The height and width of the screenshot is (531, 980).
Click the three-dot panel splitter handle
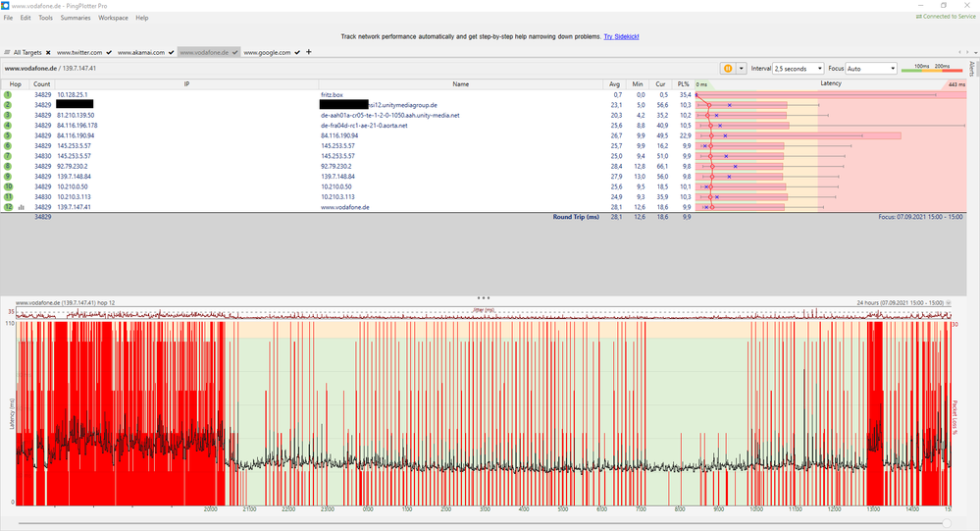click(483, 297)
